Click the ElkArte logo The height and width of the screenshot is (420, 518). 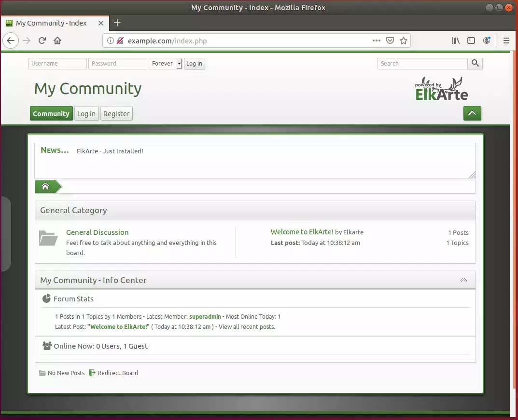pos(441,89)
